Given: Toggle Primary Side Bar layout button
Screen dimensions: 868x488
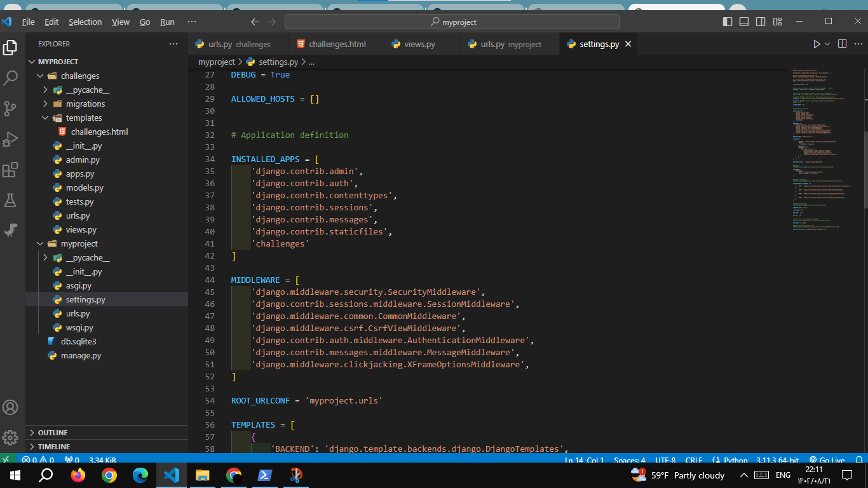Looking at the screenshot, I should click(728, 22).
